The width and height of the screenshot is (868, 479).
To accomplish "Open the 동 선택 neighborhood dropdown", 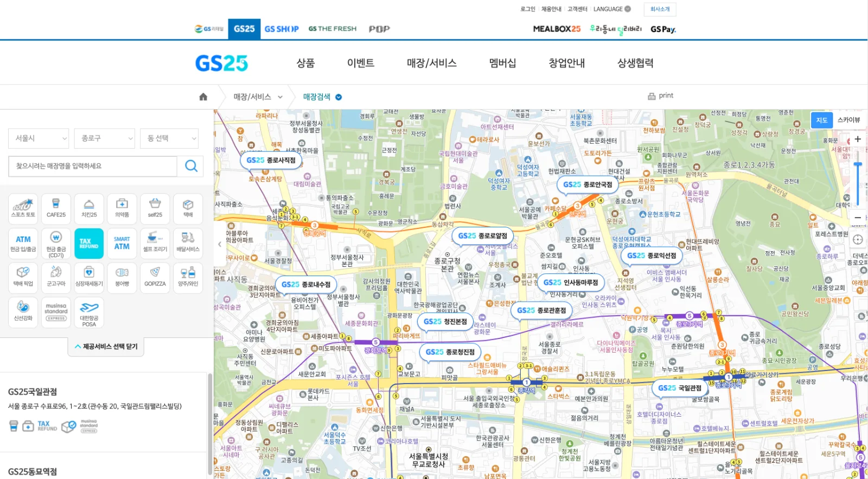I will point(169,138).
